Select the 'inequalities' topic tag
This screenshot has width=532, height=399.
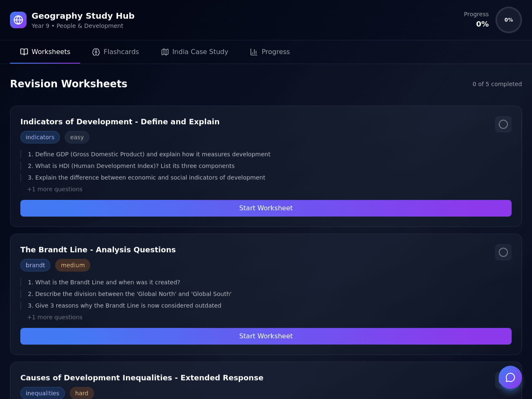click(x=42, y=393)
